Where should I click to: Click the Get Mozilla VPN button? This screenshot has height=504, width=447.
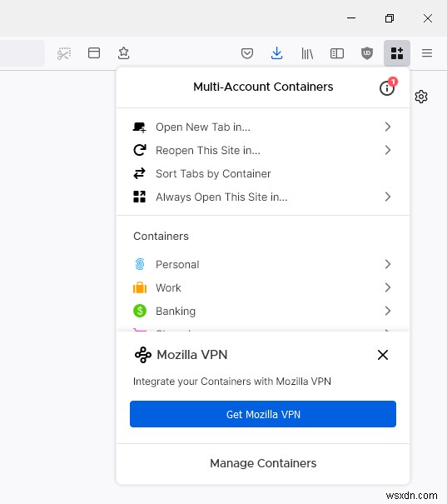263,414
